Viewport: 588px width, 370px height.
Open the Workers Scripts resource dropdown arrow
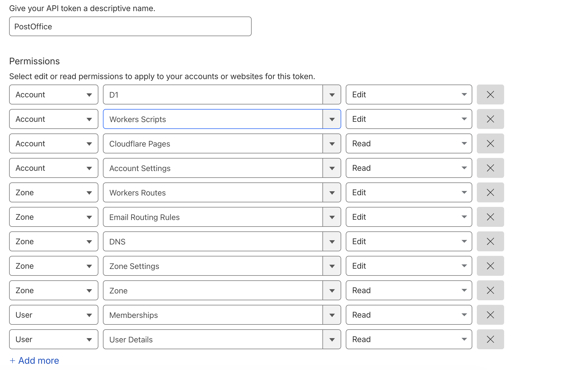point(332,119)
